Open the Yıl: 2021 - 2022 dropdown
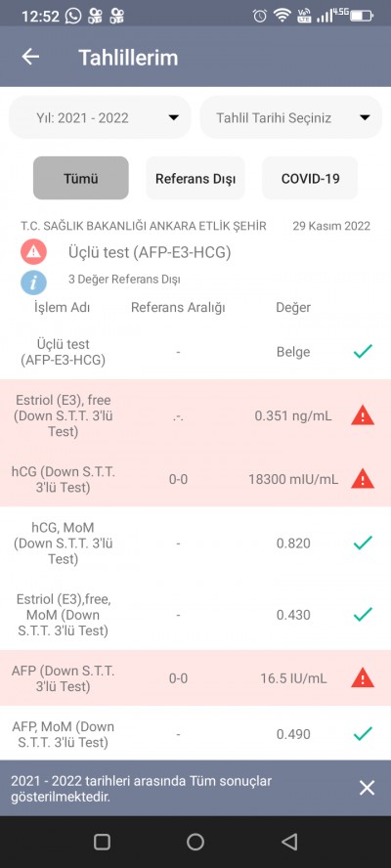 (x=100, y=117)
